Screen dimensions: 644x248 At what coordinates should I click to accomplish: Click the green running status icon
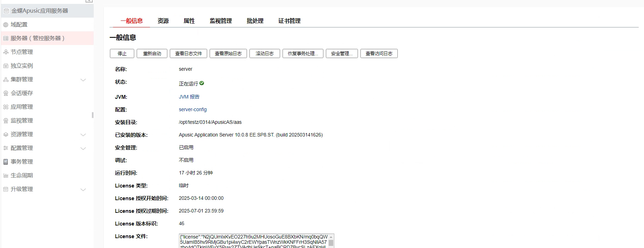(202, 83)
